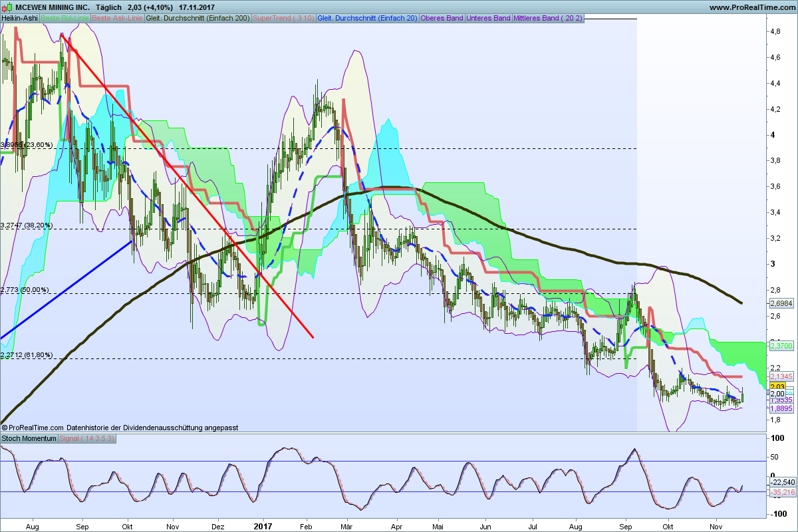Click the Mär month label on time axis
This screenshot has height=532, width=798.
coord(348,525)
